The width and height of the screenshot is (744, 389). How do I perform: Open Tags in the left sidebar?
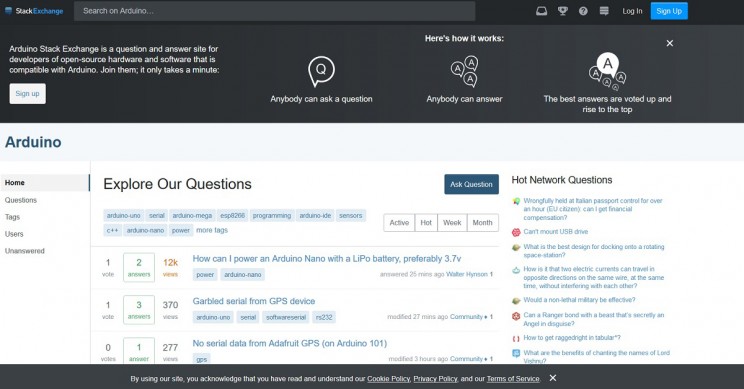(x=12, y=217)
